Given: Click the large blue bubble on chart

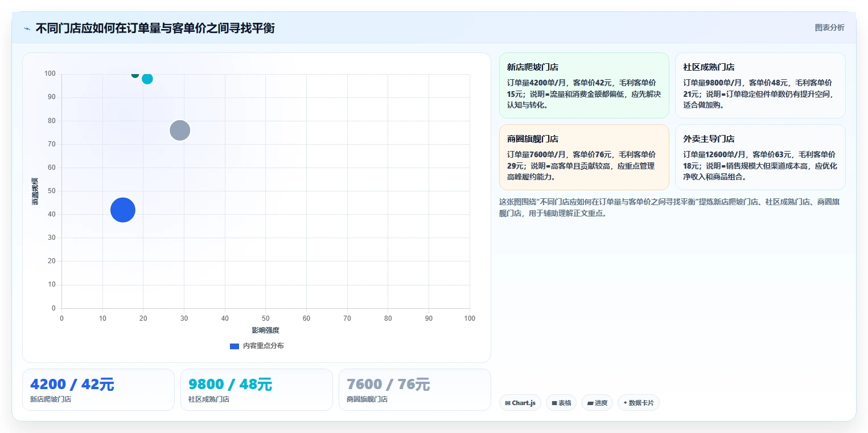Looking at the screenshot, I should click(x=122, y=210).
